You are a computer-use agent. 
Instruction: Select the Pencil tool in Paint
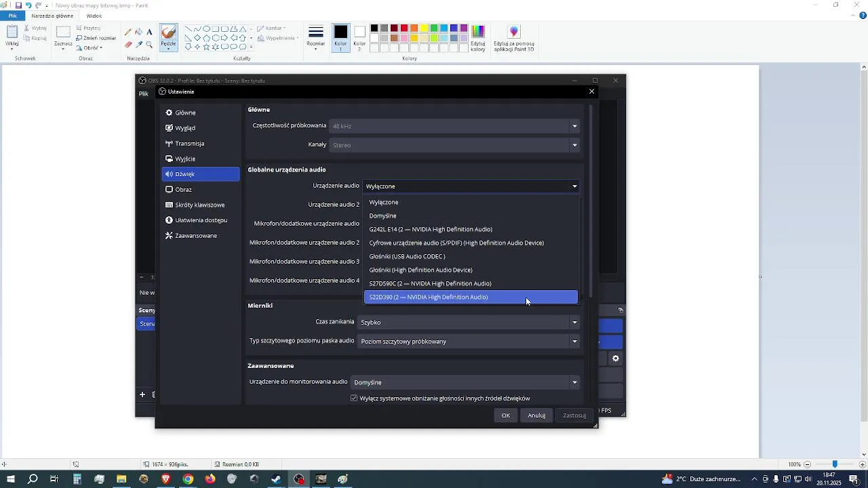(x=128, y=33)
